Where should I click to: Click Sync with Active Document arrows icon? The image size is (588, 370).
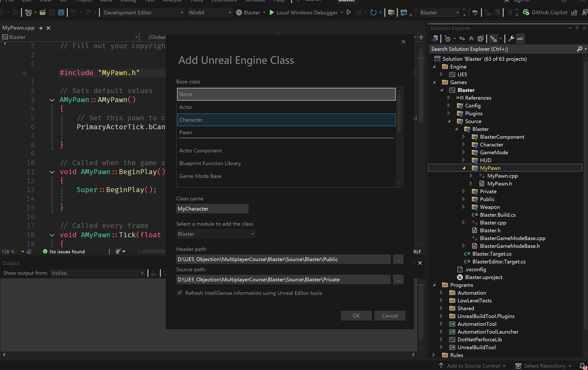click(462, 39)
